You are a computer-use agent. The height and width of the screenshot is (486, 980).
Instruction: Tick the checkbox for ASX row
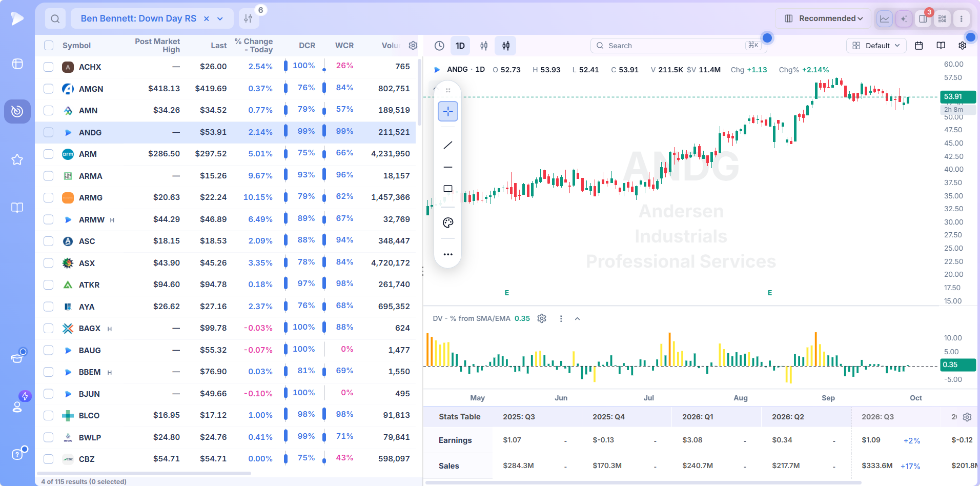point(49,263)
